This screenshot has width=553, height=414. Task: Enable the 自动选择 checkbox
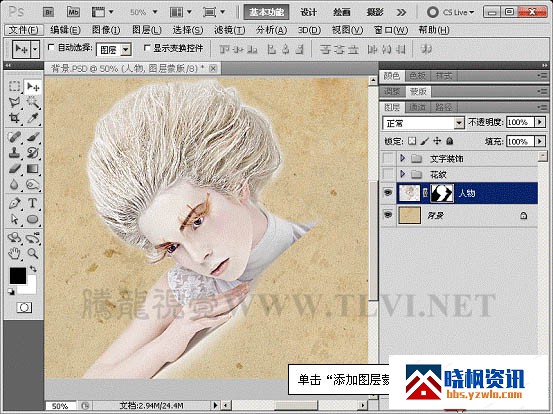tap(51, 47)
